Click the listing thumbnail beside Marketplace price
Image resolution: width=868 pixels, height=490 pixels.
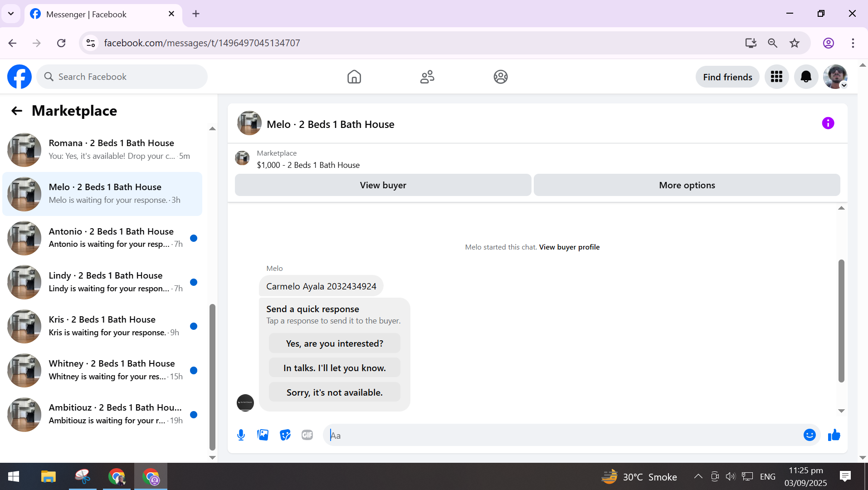[242, 158]
